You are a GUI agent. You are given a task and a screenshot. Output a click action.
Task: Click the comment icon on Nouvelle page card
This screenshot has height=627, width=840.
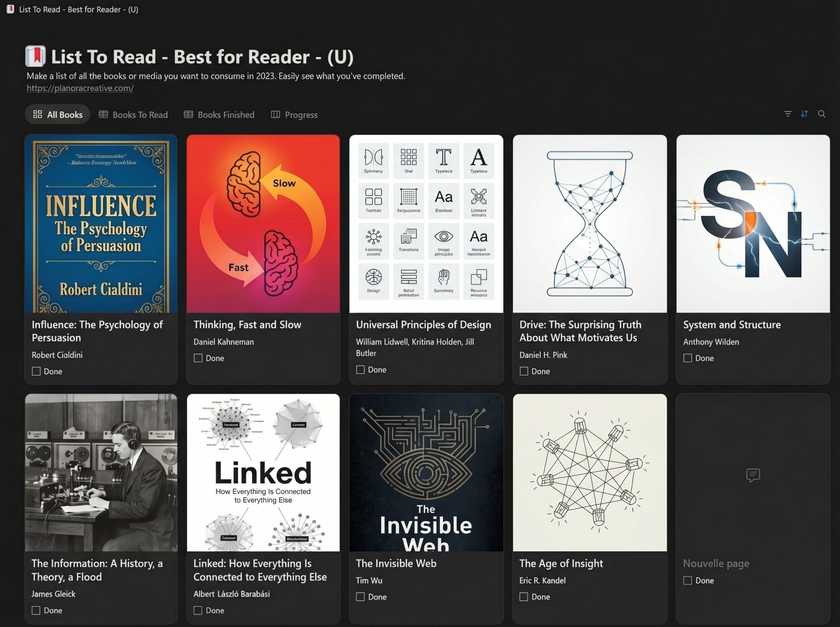click(x=752, y=475)
